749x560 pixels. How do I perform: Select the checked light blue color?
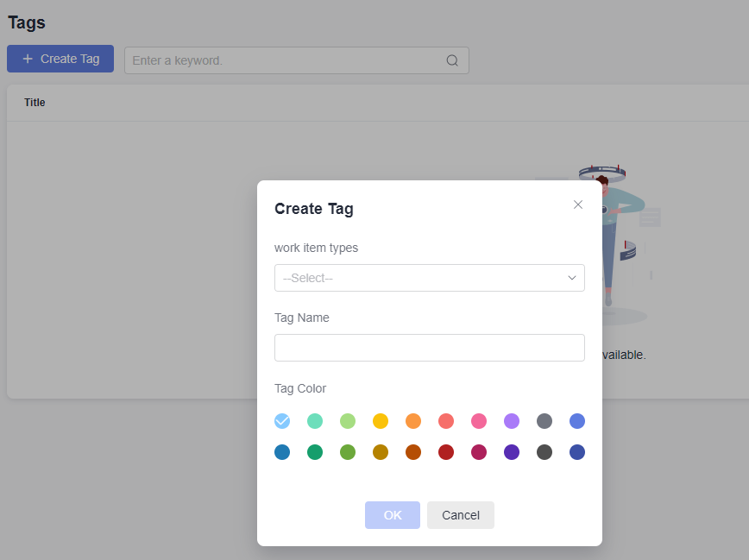click(282, 421)
